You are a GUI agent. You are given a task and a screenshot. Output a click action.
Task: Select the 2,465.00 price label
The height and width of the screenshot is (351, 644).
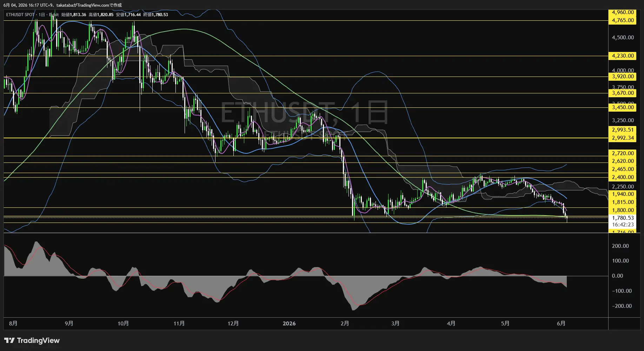pyautogui.click(x=623, y=169)
